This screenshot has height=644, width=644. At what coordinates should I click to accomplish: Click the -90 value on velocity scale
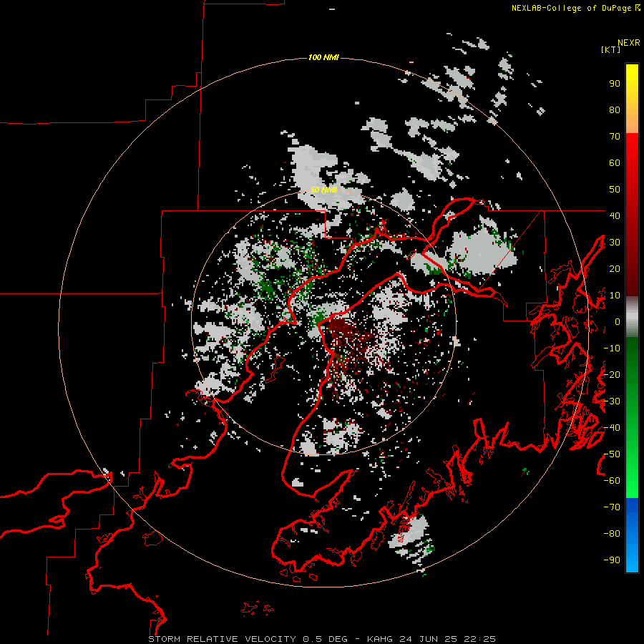coord(612,560)
